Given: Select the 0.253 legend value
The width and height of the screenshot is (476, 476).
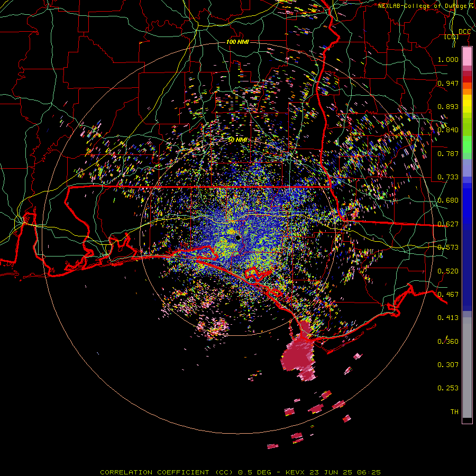Looking at the screenshot, I should point(448,388).
